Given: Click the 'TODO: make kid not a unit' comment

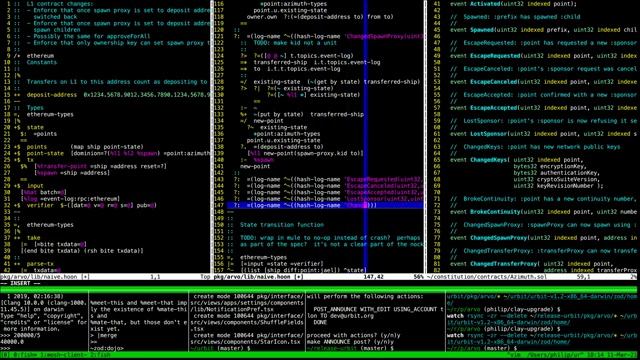Looking at the screenshot, I should tap(295, 42).
